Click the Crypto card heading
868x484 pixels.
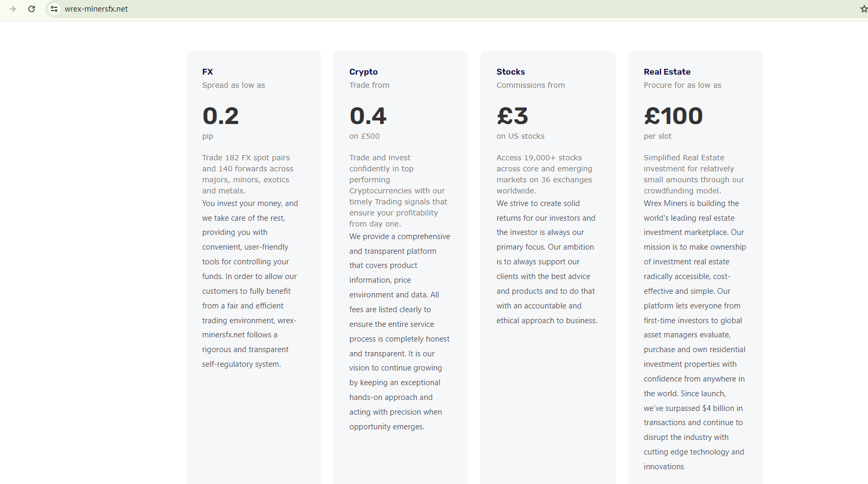(363, 72)
